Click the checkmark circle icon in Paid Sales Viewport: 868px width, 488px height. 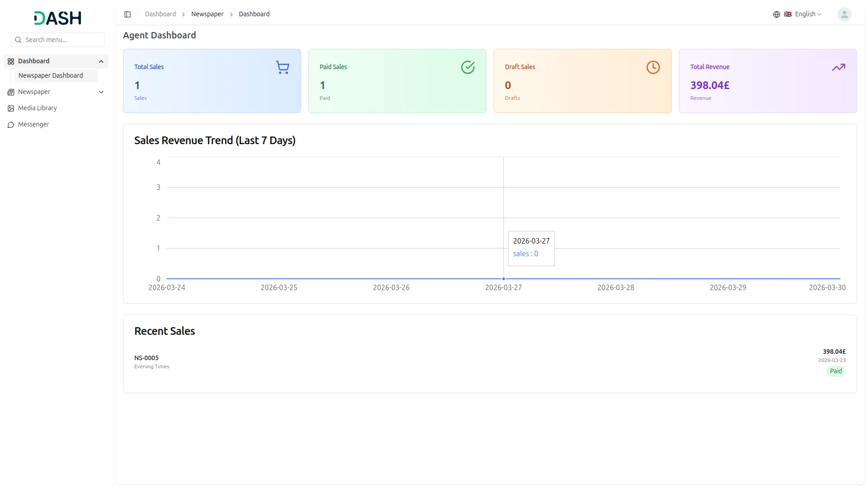tap(467, 67)
